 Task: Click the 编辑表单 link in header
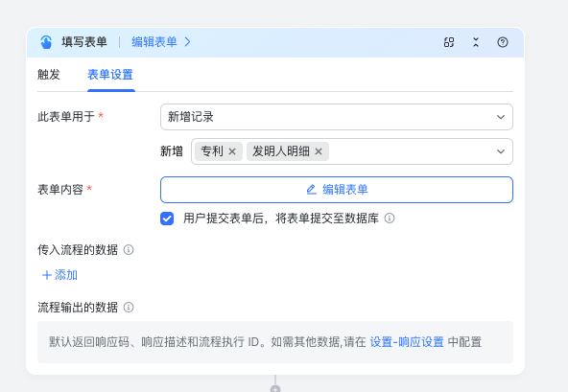tap(154, 42)
